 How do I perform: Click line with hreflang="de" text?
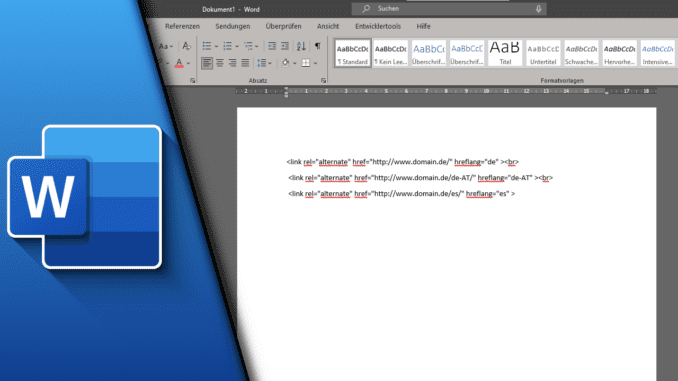coord(403,162)
